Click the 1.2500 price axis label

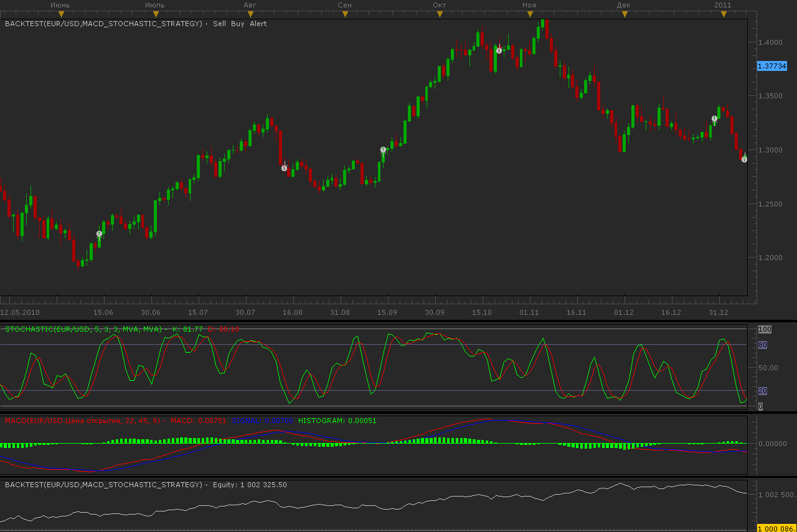tap(771, 203)
